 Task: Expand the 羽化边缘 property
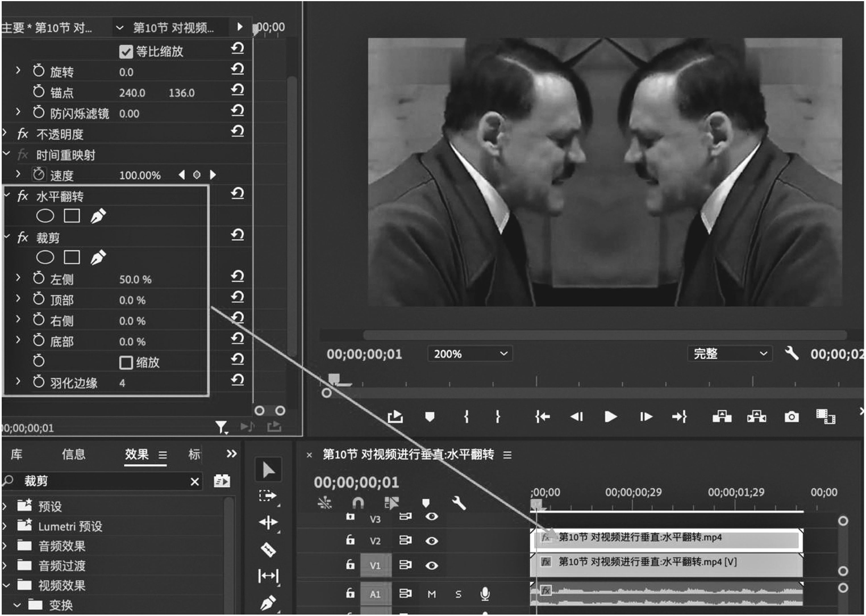[18, 381]
